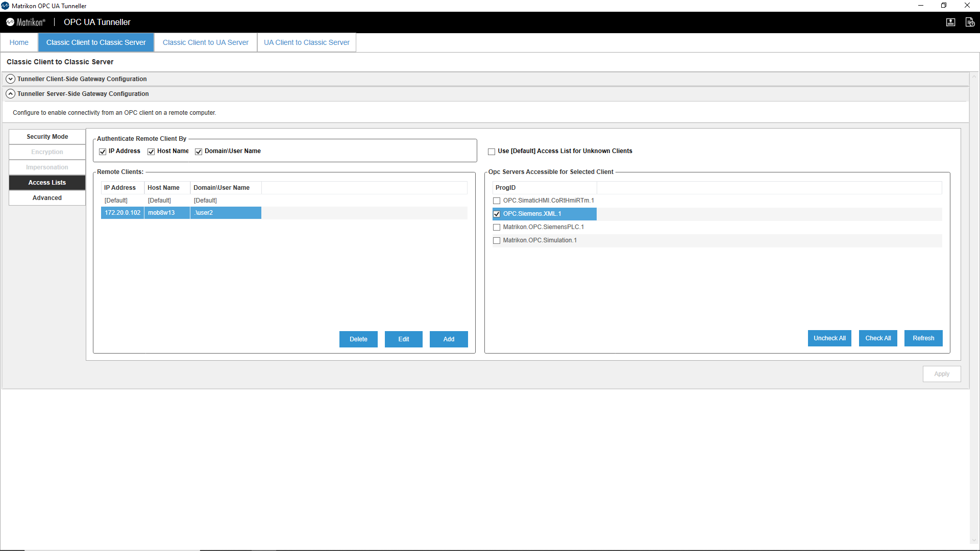Enable Use [Default] Access List for Unknown Clients
This screenshot has width=980, height=551.
click(x=492, y=152)
